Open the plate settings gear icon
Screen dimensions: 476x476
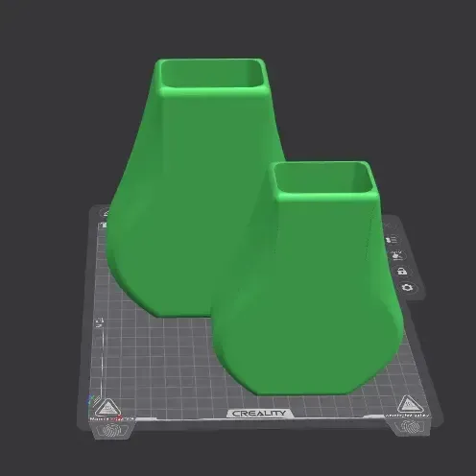coord(408,287)
